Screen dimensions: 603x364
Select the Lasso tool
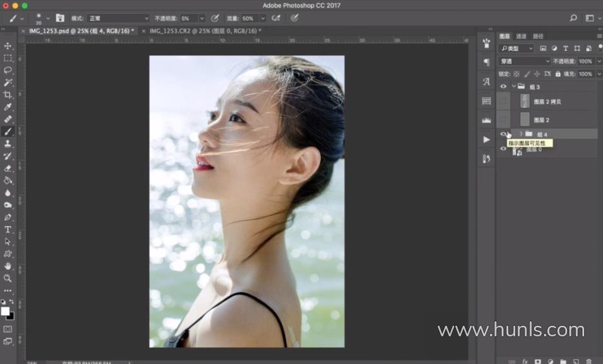coord(8,70)
